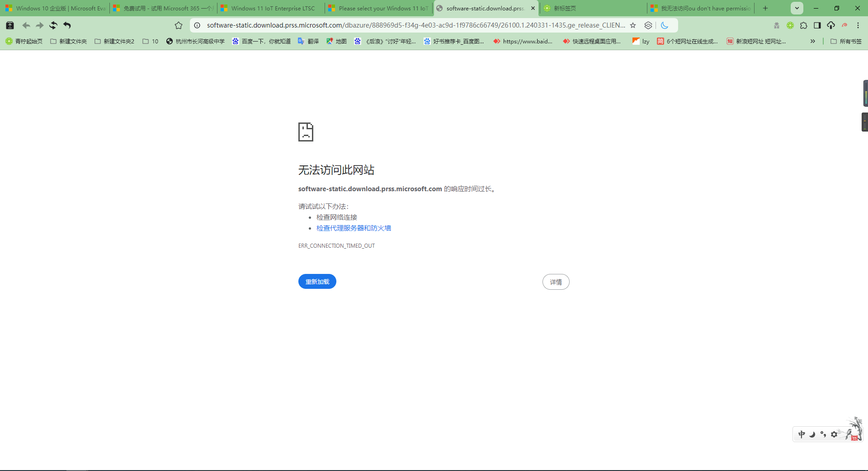Toggle Chinese/English input mode on the IME bar
868x471 pixels.
[x=801, y=434]
